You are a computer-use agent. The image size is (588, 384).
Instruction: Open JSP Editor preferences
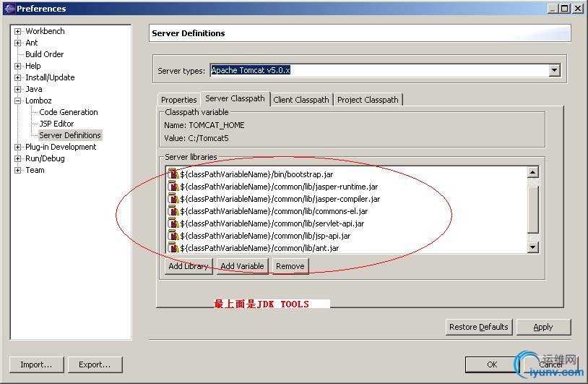(56, 124)
